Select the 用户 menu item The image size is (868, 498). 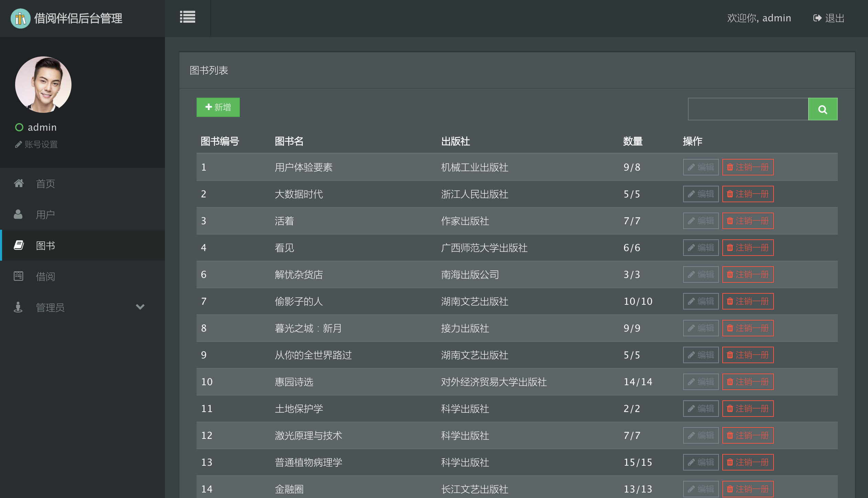(x=46, y=215)
